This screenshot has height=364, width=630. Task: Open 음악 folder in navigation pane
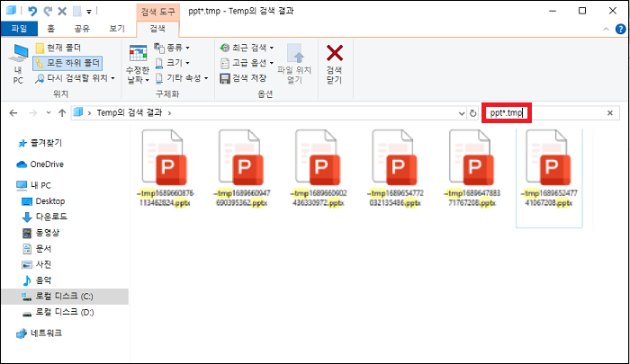coord(37,280)
